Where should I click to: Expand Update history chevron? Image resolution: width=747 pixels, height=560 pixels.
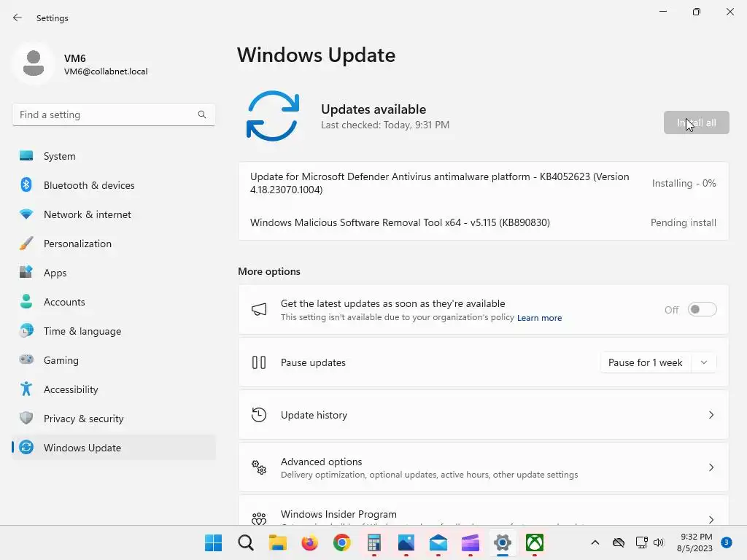click(x=711, y=415)
